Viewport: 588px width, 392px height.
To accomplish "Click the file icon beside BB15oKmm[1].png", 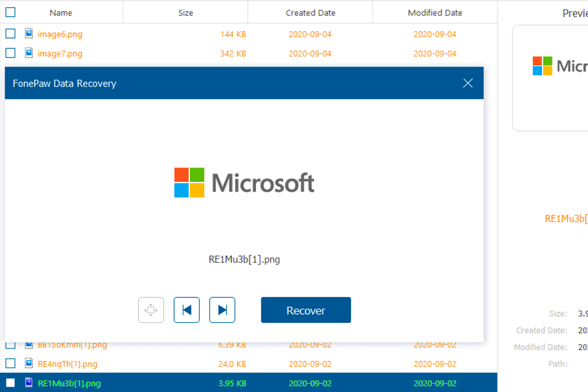I will [29, 345].
